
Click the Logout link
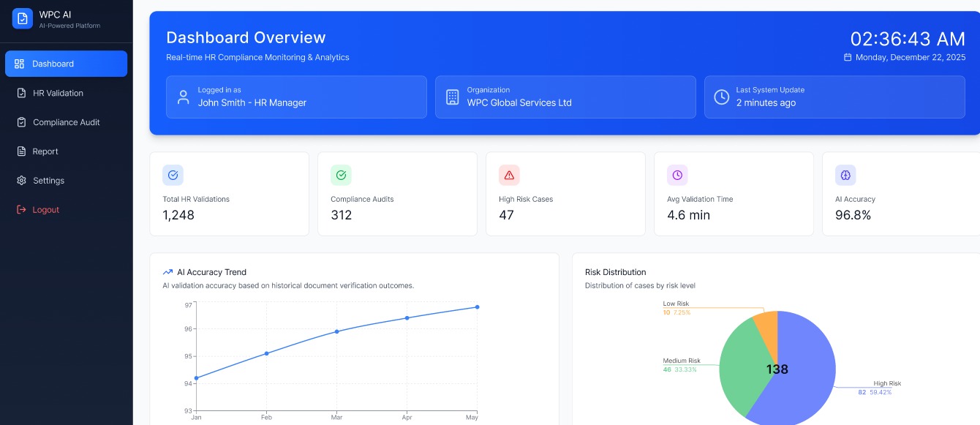pyautogui.click(x=66, y=210)
